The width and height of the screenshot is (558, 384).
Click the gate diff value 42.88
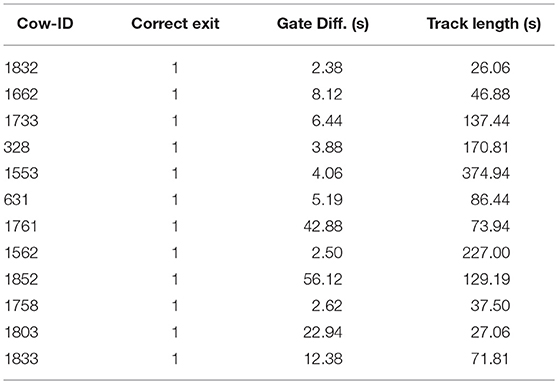[x=323, y=226]
